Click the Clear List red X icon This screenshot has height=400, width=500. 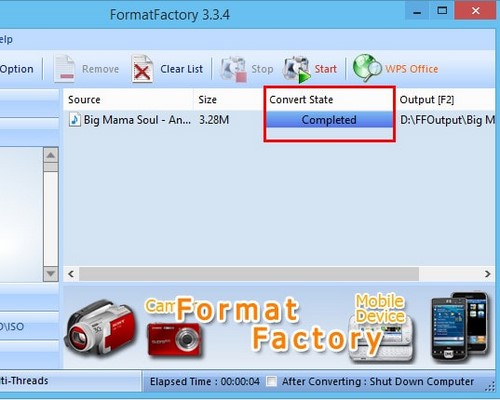[x=142, y=69]
